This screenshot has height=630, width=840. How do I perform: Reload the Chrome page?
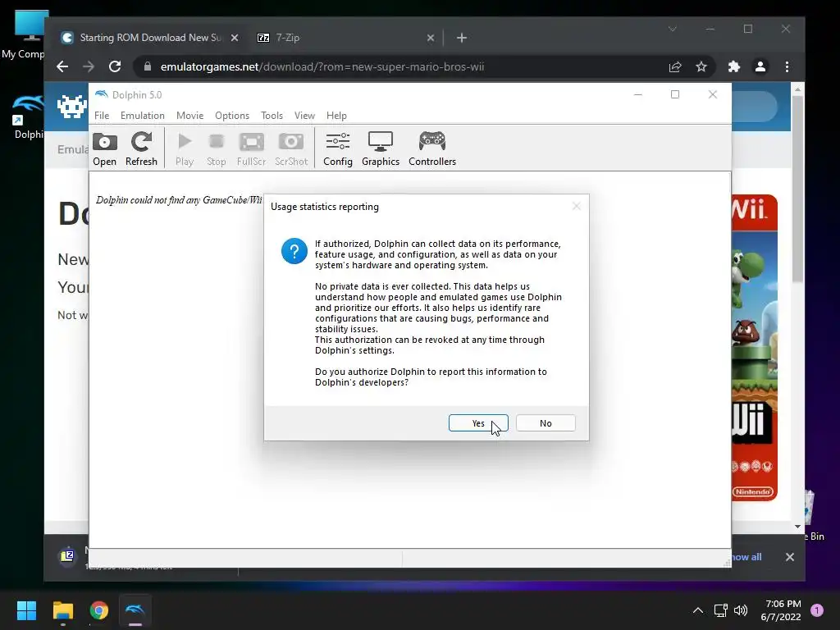115,66
